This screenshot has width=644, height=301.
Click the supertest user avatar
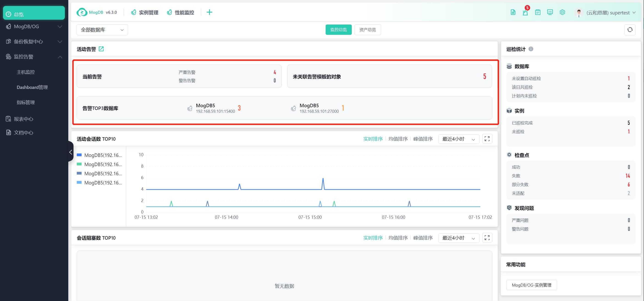coord(578,13)
